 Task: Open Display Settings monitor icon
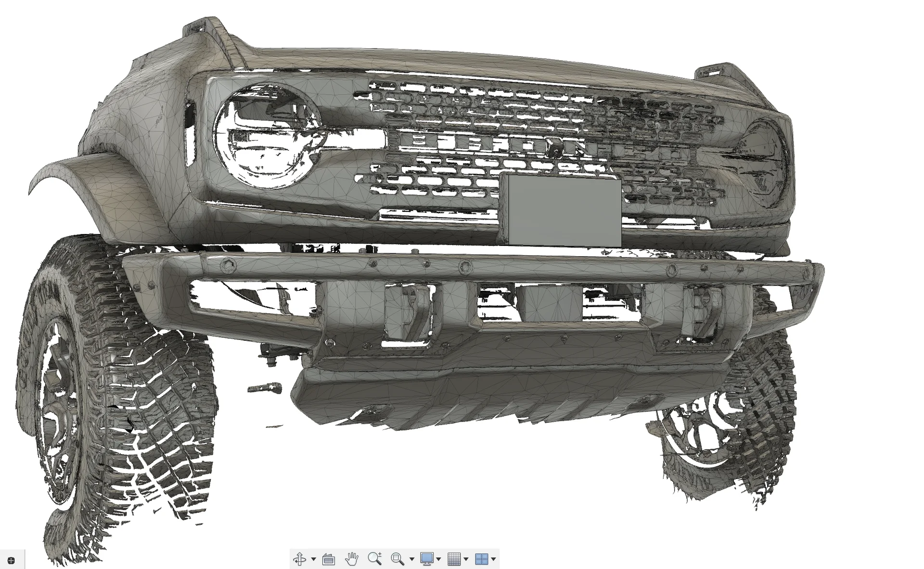426,559
